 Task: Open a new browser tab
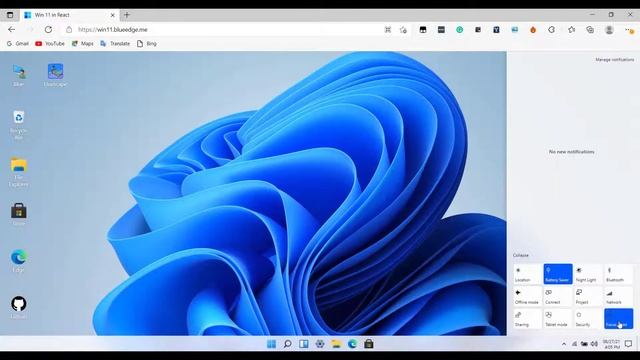pos(127,15)
